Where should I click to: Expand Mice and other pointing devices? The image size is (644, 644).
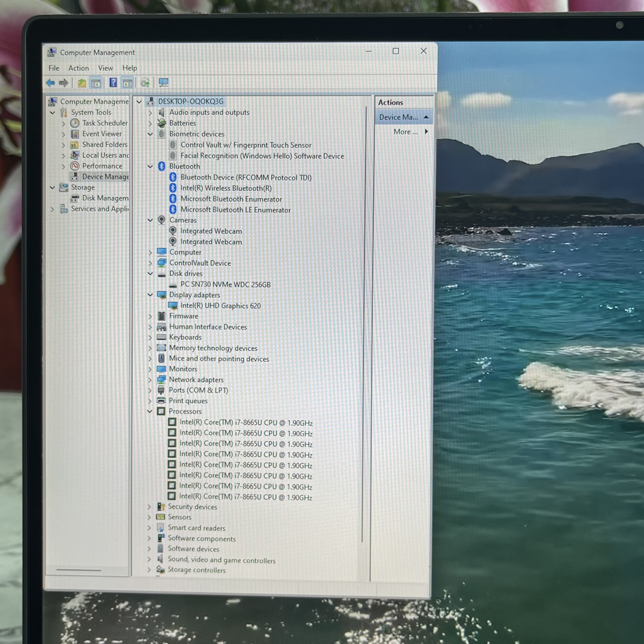(150, 359)
